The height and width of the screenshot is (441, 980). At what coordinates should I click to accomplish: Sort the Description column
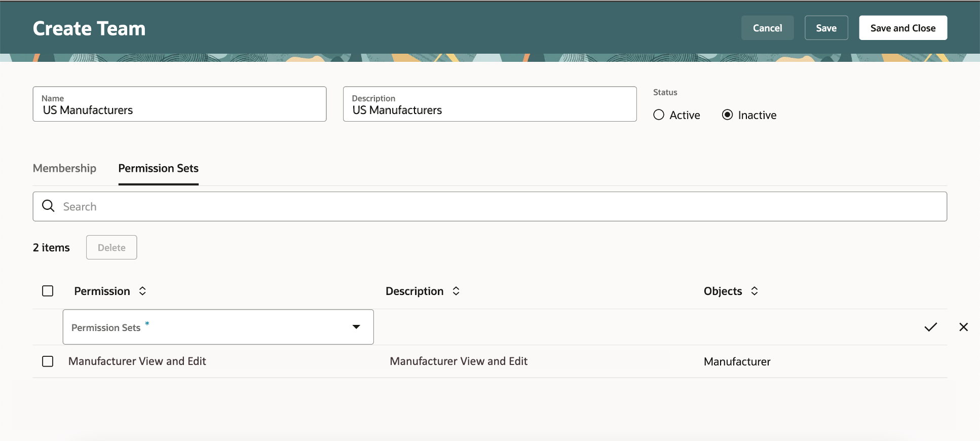pos(456,291)
